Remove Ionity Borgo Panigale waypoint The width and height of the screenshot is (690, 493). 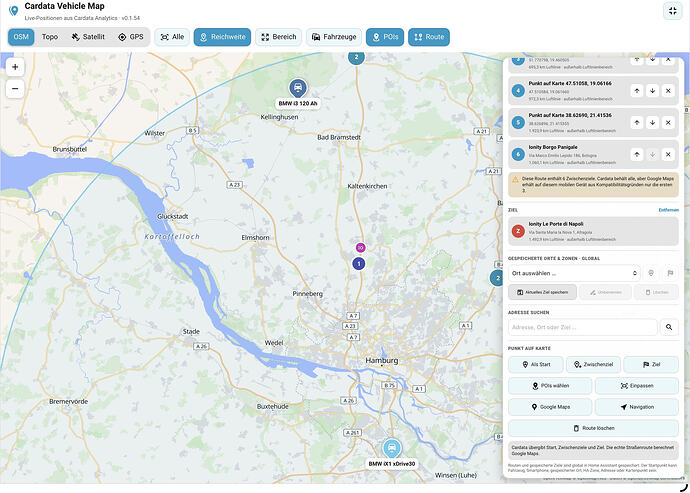(x=668, y=154)
